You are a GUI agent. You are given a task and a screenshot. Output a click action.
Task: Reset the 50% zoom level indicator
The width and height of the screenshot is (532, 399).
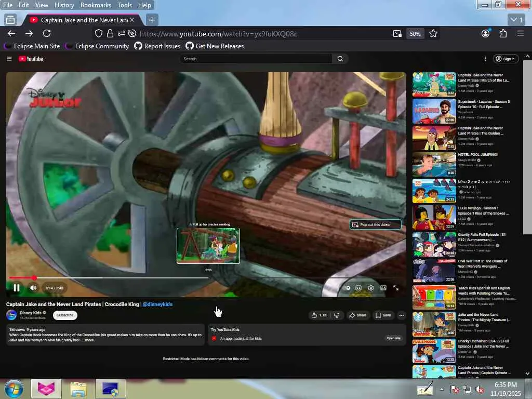(415, 34)
